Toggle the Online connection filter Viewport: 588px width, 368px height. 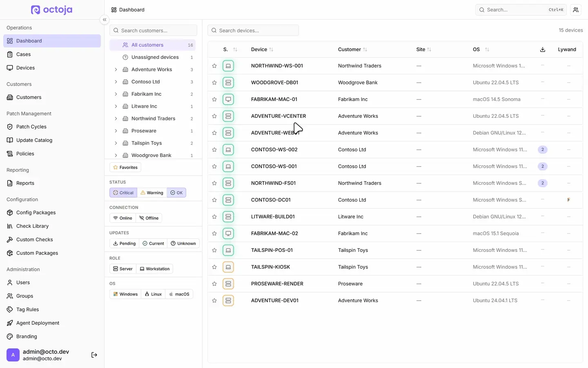122,218
